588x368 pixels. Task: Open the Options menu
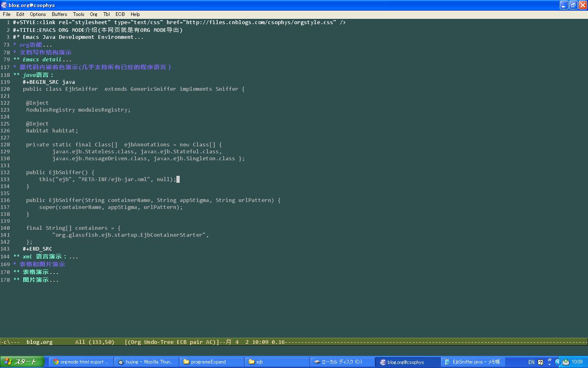coord(38,14)
